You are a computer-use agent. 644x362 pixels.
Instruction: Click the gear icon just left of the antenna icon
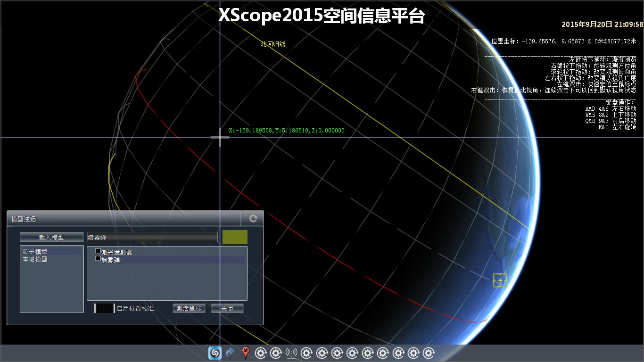coord(276,353)
